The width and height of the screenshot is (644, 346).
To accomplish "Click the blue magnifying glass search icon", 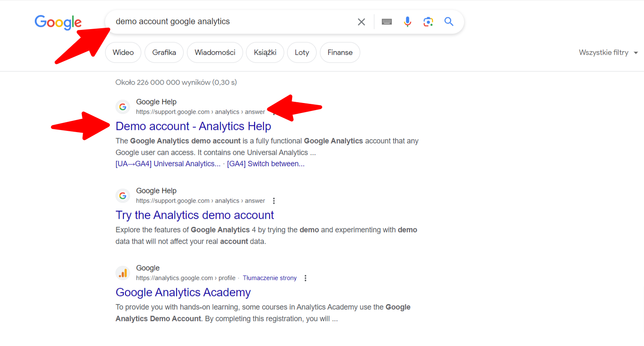I will click(x=449, y=22).
